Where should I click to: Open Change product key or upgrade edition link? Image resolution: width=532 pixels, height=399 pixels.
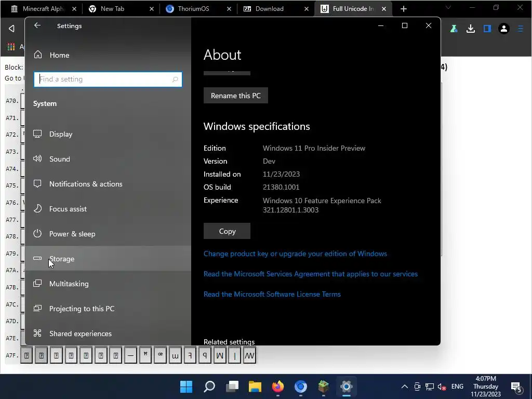click(295, 254)
